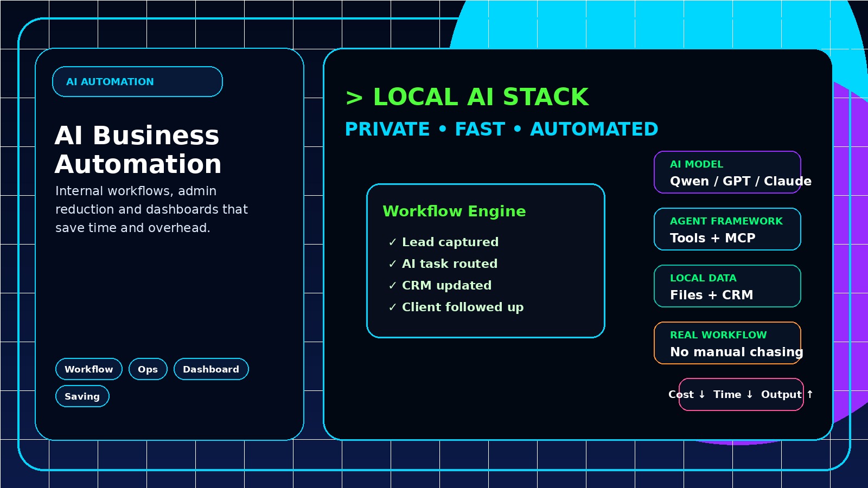Open the REAL WORKFLOW card

(727, 343)
